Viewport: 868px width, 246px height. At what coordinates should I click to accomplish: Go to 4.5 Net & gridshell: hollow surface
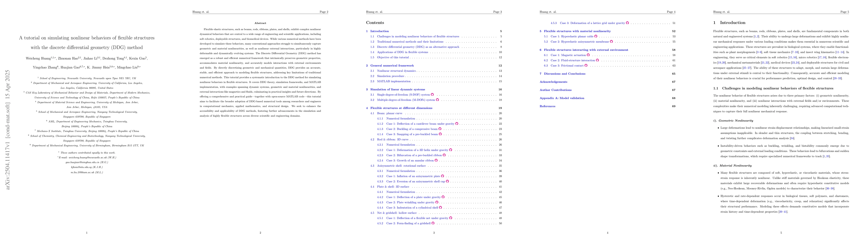click(393, 213)
